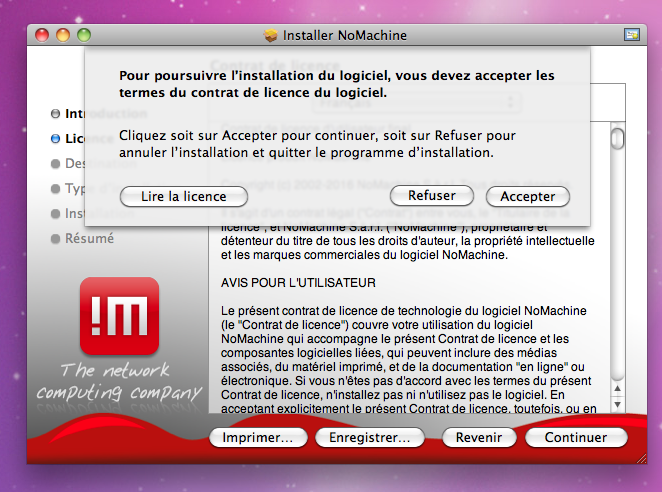The image size is (662, 492).
Task: Click the Continuer button
Action: click(576, 437)
